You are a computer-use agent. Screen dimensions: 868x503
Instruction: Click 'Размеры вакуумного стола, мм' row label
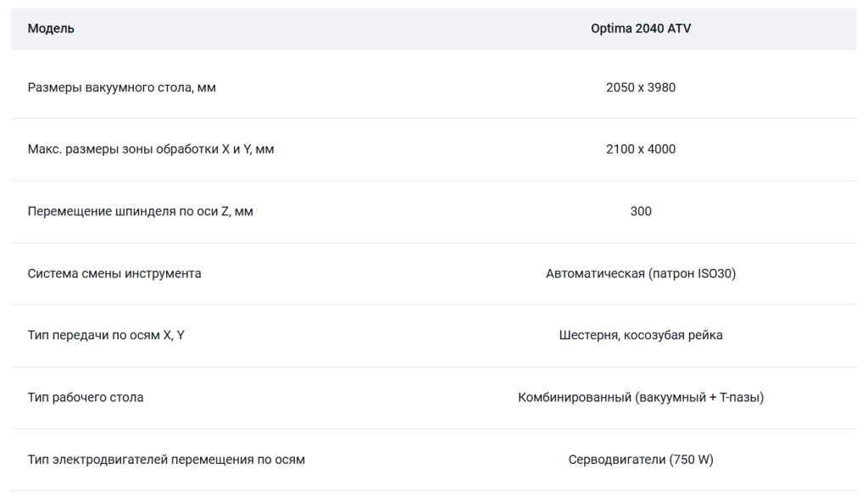[x=122, y=87]
